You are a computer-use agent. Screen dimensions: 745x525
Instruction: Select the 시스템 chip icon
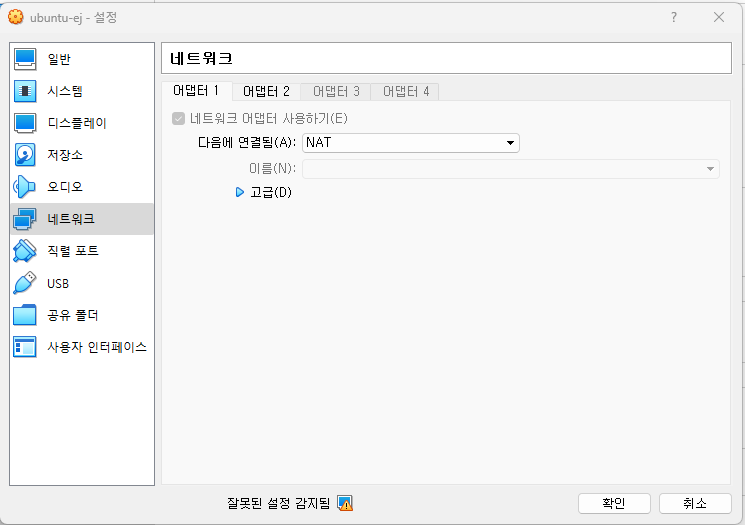pos(25,91)
